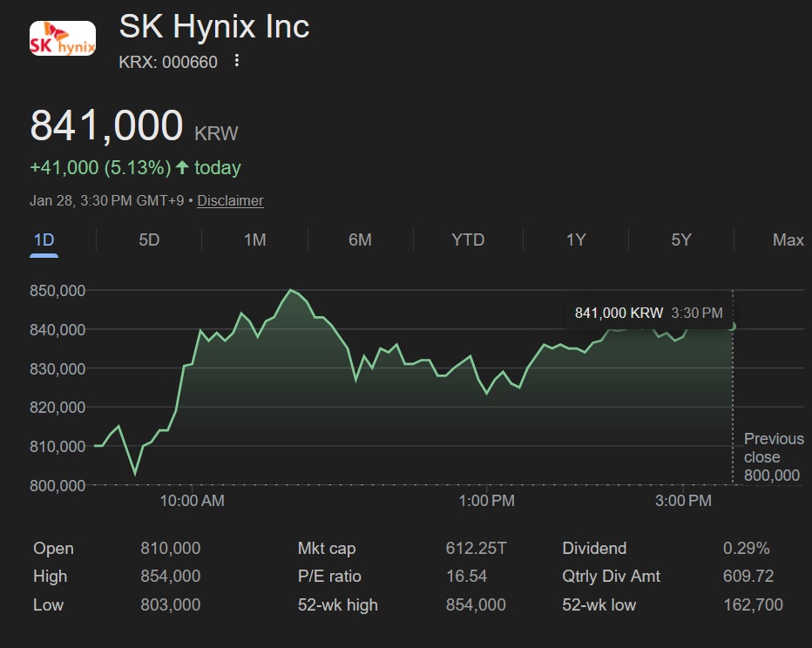This screenshot has width=812, height=648.
Task: Click the Mkt cap value 612.25T
Action: 476,549
